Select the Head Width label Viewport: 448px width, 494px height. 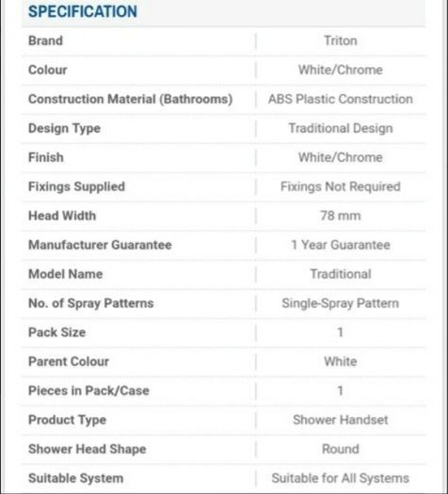coord(62,215)
